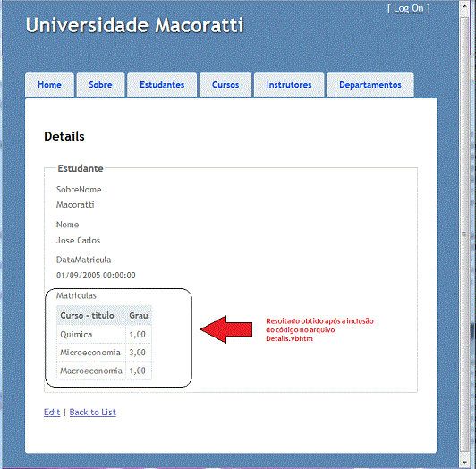Click the Universidade Macoratti site title

(x=135, y=25)
